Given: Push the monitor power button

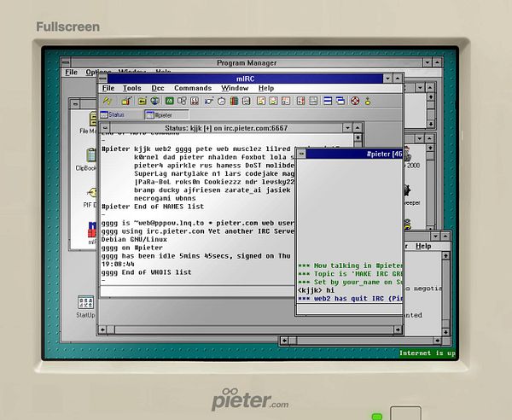Looking at the screenshot, I should (x=405, y=413).
